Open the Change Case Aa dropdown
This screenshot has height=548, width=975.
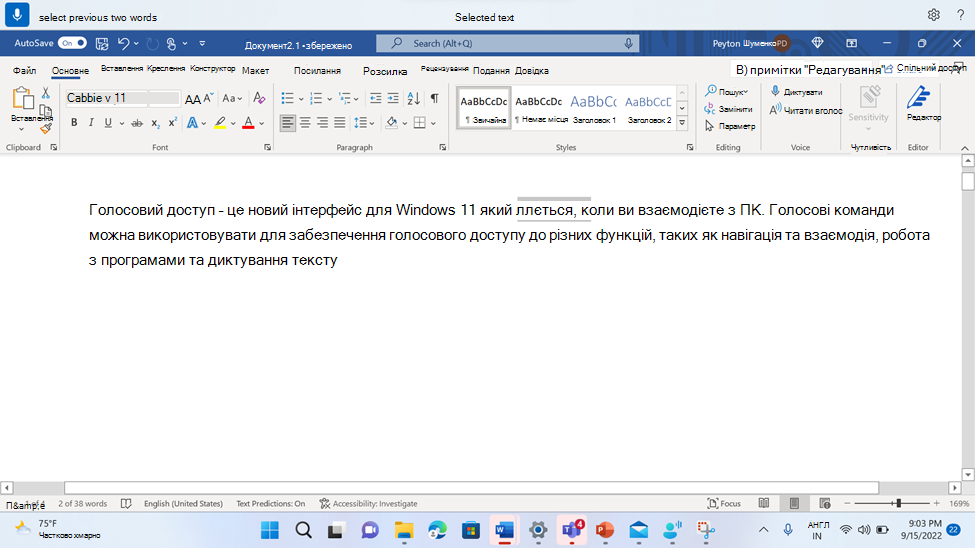click(x=232, y=98)
